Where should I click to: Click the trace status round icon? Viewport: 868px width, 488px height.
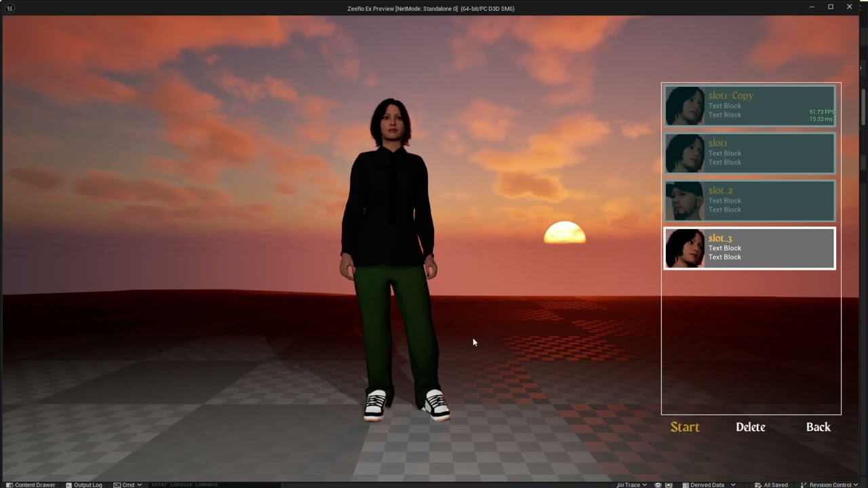coord(658,485)
